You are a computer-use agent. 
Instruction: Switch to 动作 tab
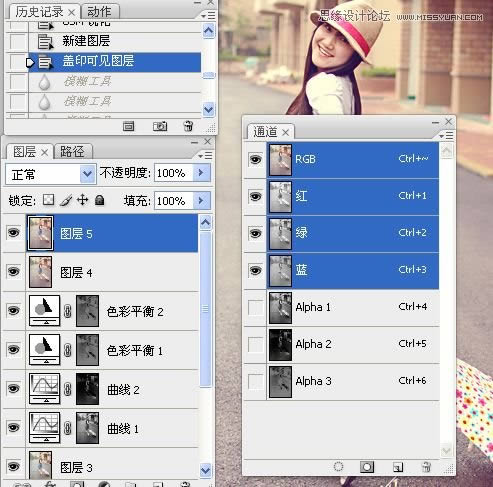point(99,12)
